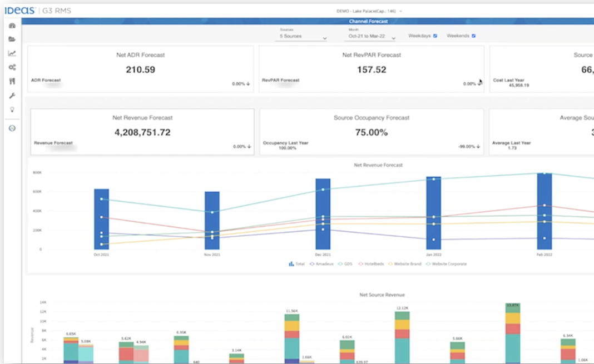Click the 6.65K stacked source revenue bar
This screenshot has width=594, height=364.
point(71,350)
